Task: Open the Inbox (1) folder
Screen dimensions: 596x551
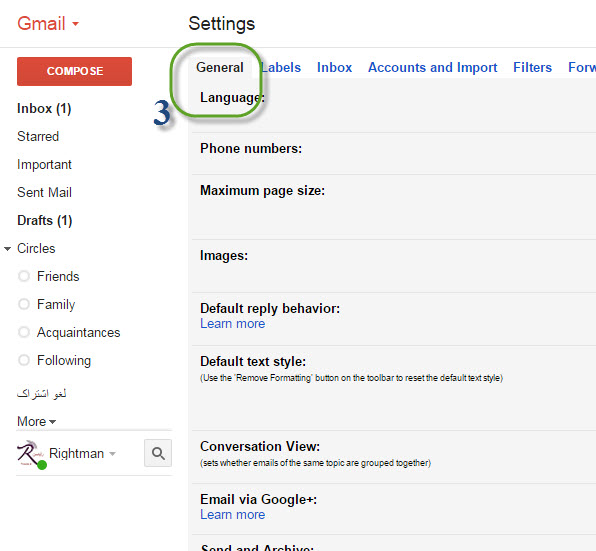Action: [44, 109]
